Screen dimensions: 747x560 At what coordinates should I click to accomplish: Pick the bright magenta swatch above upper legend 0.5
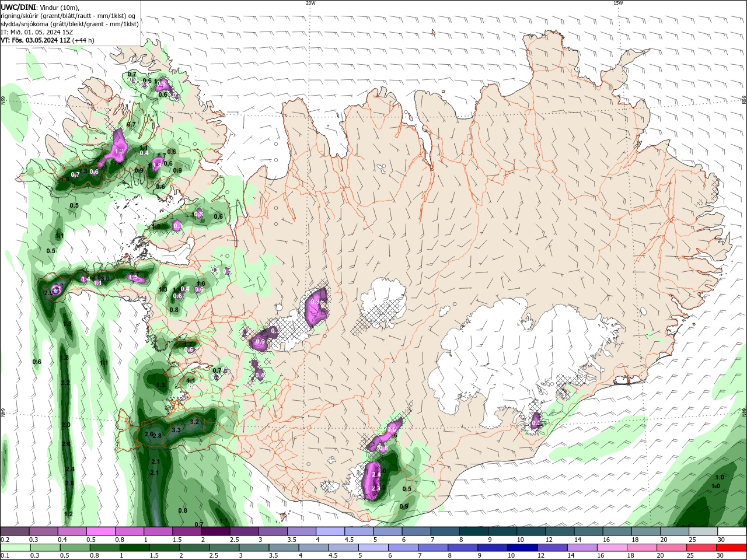click(x=100, y=531)
